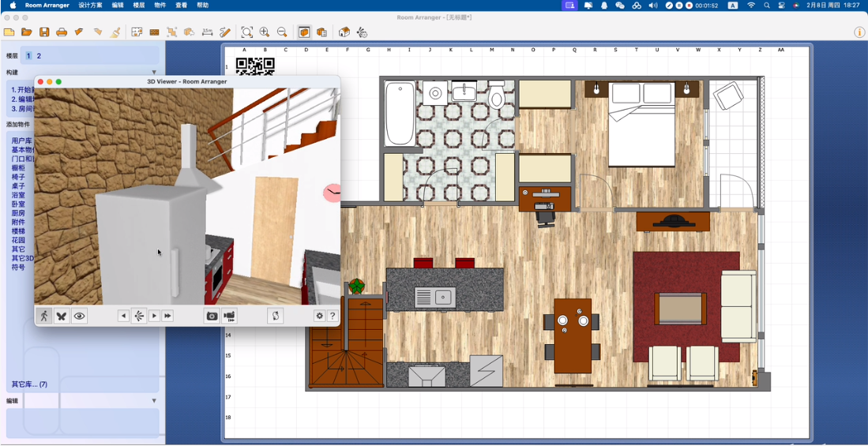Image resolution: width=868 pixels, height=446 pixels.
Task: Toggle the eye view mode in 3D Viewer
Action: tap(80, 316)
